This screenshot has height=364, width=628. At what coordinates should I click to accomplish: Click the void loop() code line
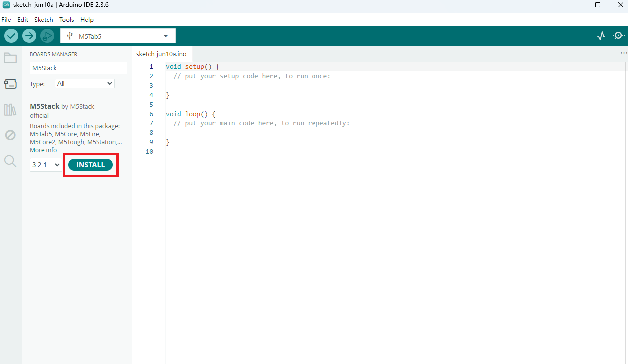click(190, 114)
